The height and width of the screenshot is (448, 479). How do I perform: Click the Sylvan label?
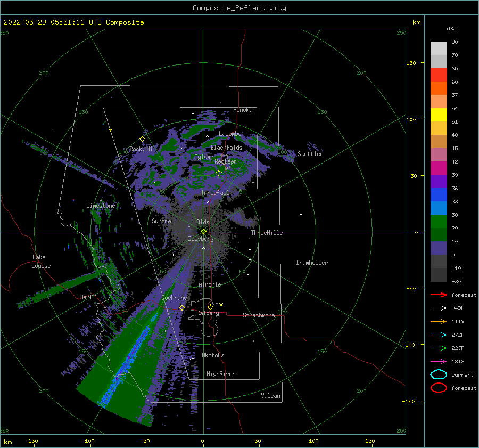[204, 157]
